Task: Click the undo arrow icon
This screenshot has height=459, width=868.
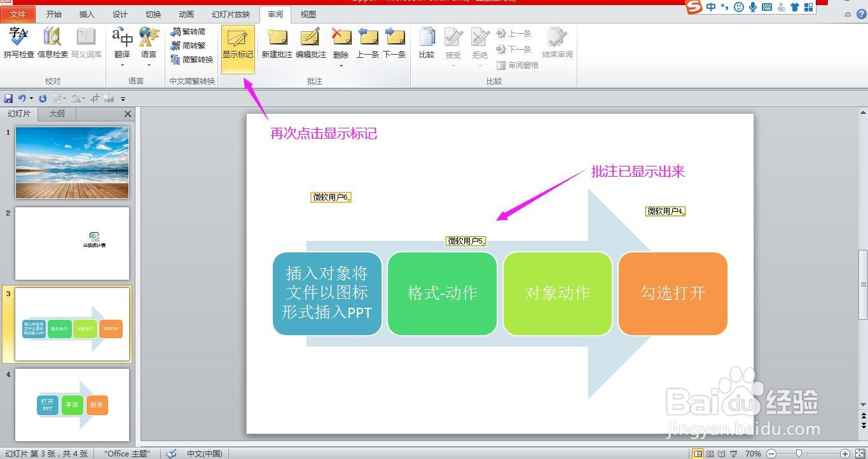Action: coord(22,99)
